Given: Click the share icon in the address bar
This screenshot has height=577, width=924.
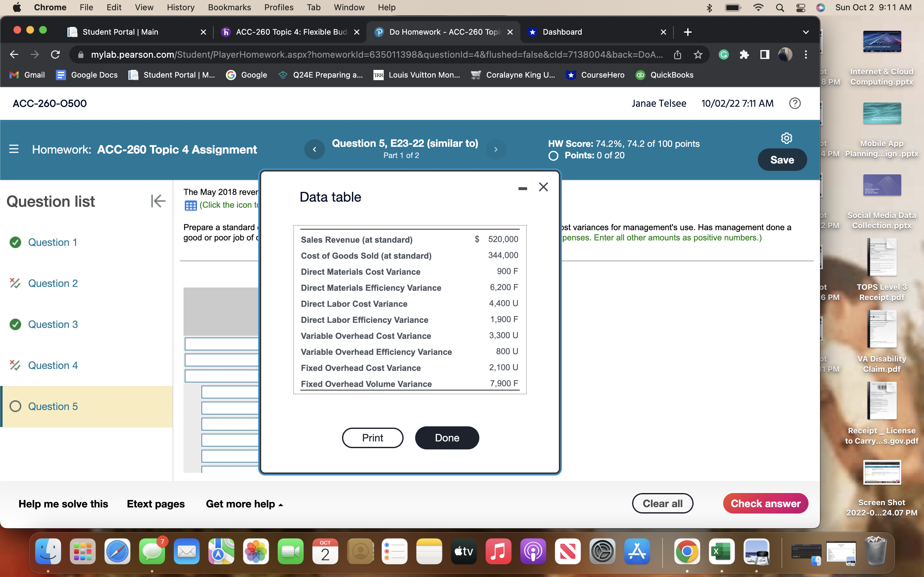Looking at the screenshot, I should point(678,54).
